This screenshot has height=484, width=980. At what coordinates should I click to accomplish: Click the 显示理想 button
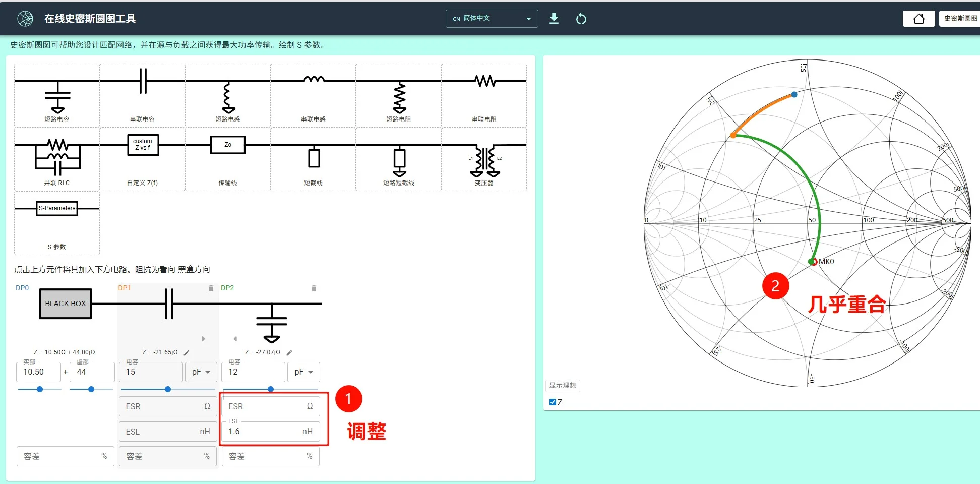563,386
